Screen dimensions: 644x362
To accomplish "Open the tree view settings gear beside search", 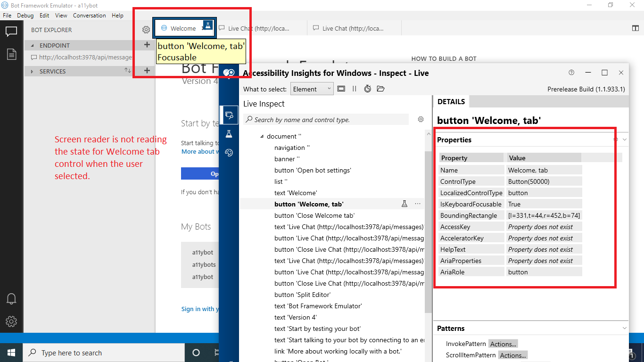I will coord(421,119).
